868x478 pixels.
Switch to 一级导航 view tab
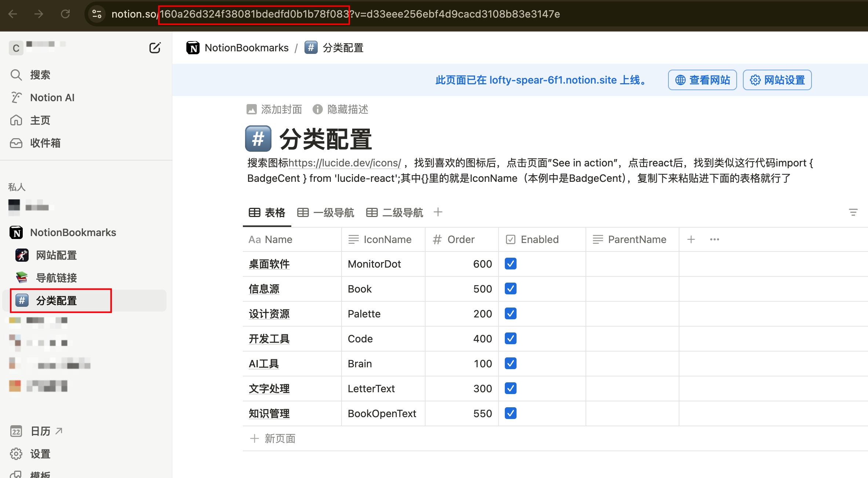pyautogui.click(x=326, y=213)
